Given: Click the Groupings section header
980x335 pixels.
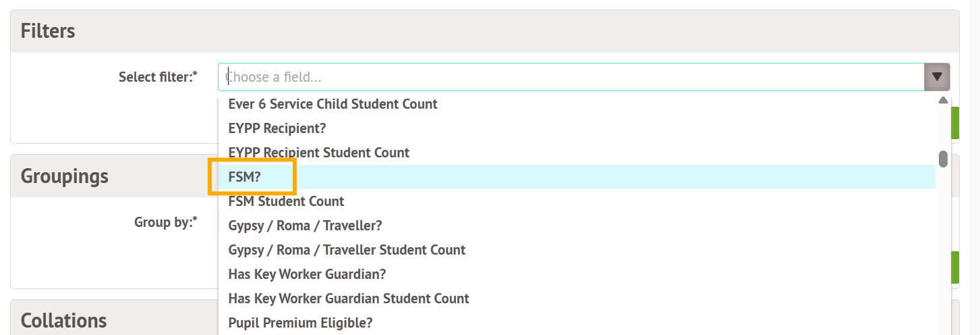Looking at the screenshot, I should click(65, 176).
